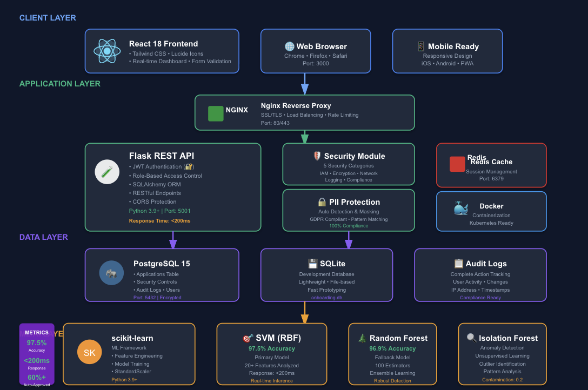
Task: Click the red Redis square logo
Action: pos(457,164)
